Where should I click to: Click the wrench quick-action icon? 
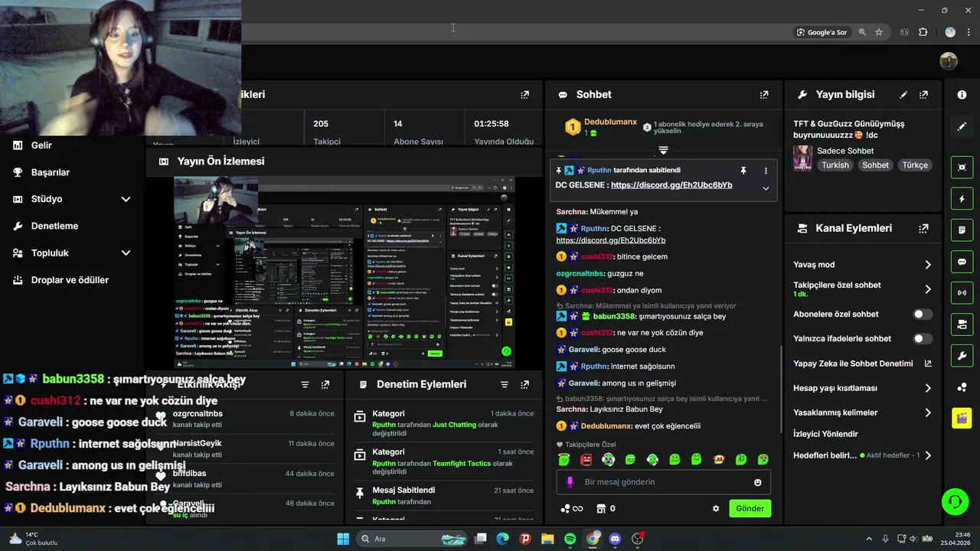pyautogui.click(x=962, y=356)
